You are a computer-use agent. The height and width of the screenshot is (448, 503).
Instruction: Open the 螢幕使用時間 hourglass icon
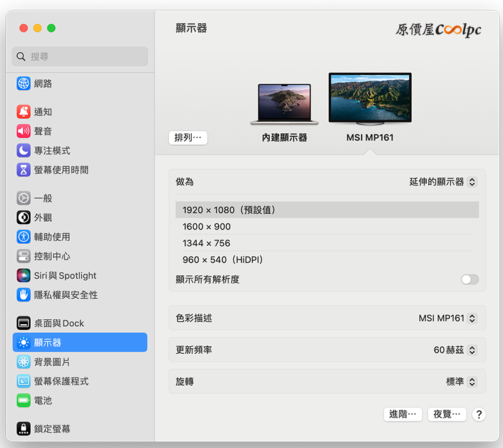pyautogui.click(x=23, y=170)
